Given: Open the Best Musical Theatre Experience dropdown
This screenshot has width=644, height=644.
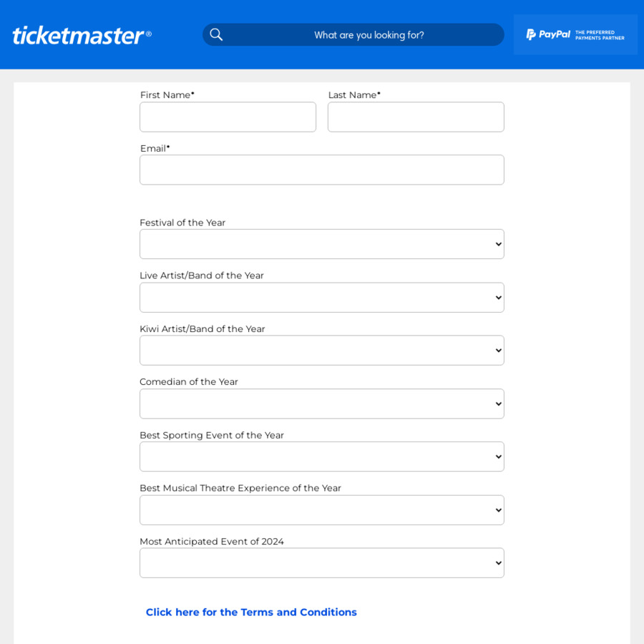Looking at the screenshot, I should click(322, 509).
